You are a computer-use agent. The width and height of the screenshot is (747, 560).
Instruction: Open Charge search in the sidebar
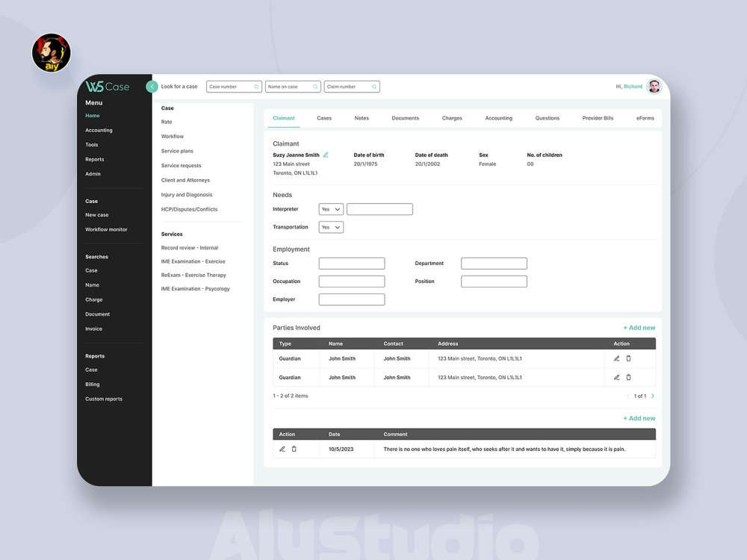[94, 299]
